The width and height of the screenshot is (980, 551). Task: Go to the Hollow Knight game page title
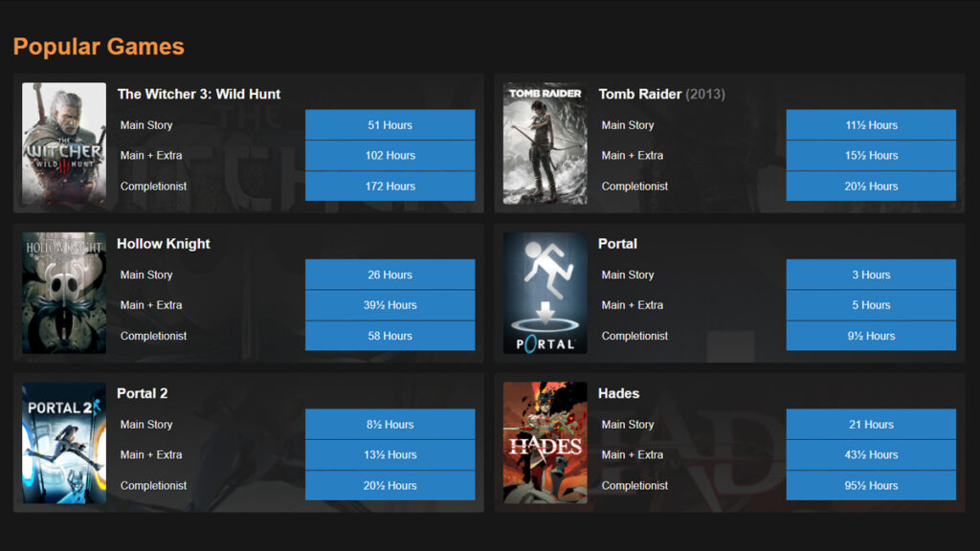point(163,244)
